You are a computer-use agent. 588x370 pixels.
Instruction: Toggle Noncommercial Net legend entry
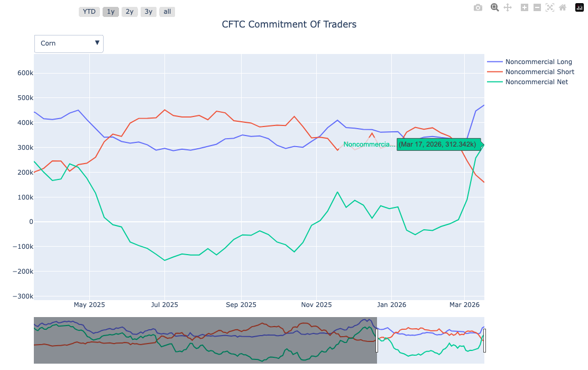click(x=536, y=82)
